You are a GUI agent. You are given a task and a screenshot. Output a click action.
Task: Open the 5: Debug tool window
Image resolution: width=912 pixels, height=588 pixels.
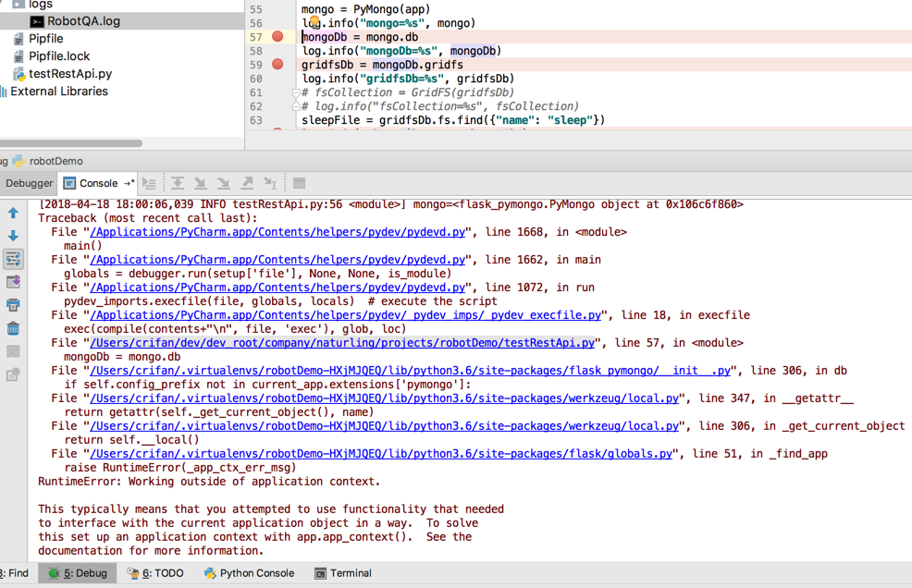coord(78,573)
